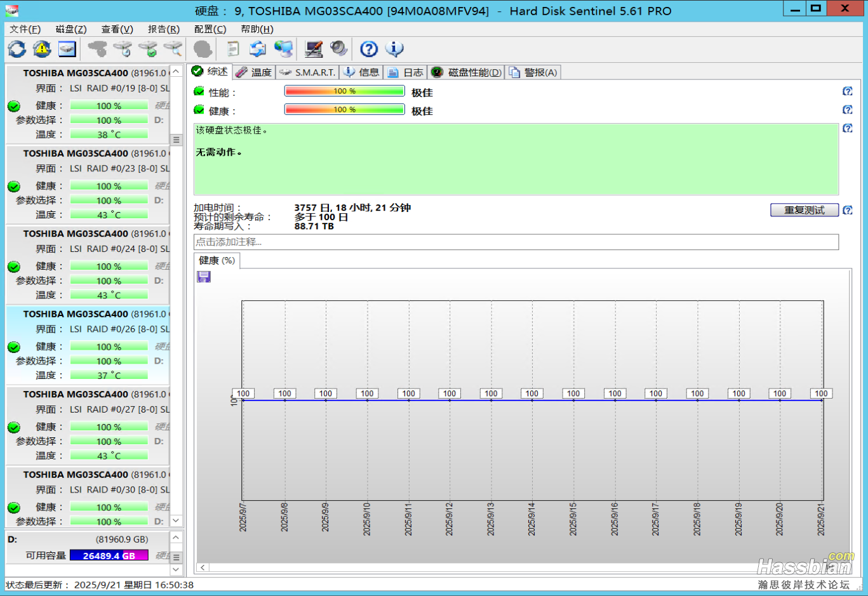Viewport: 868px width, 596px height.
Task: Click the 多于 100 日 remaining life value
Action: coord(321,217)
